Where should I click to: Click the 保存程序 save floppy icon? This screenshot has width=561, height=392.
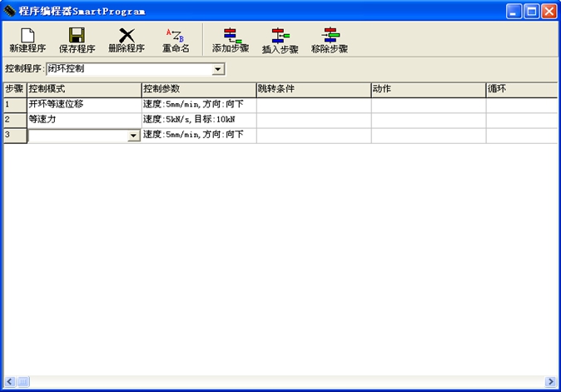coord(77,35)
